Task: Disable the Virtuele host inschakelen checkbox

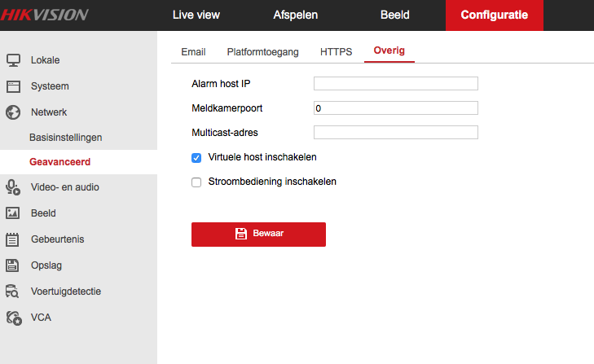Action: [196, 157]
